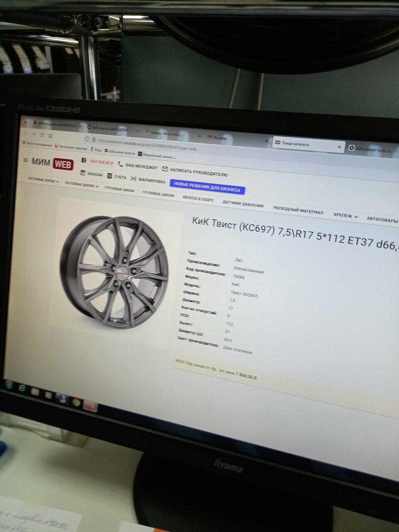Open File Explorer from the taskbar
The image size is (399, 532).
pyautogui.click(x=35, y=392)
